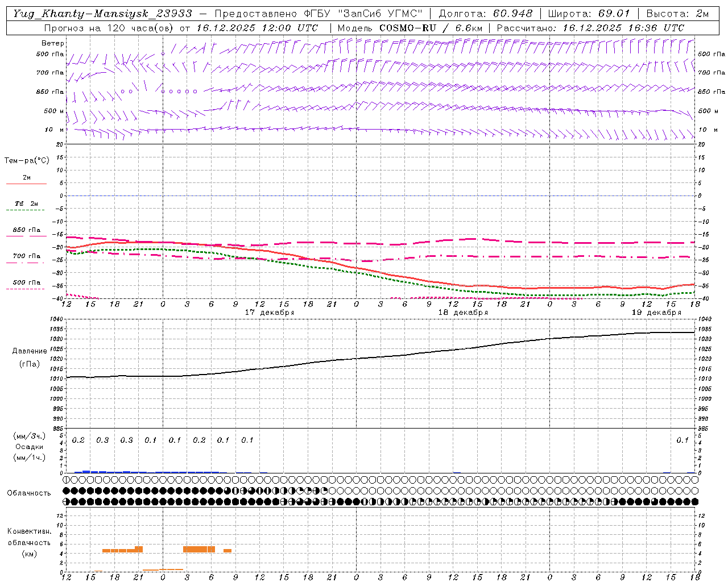
Task: Click the Ветер panel label
Action: pos(53,43)
